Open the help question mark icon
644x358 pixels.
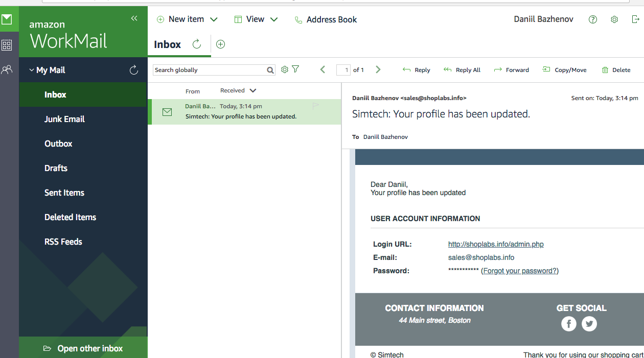[x=592, y=19]
